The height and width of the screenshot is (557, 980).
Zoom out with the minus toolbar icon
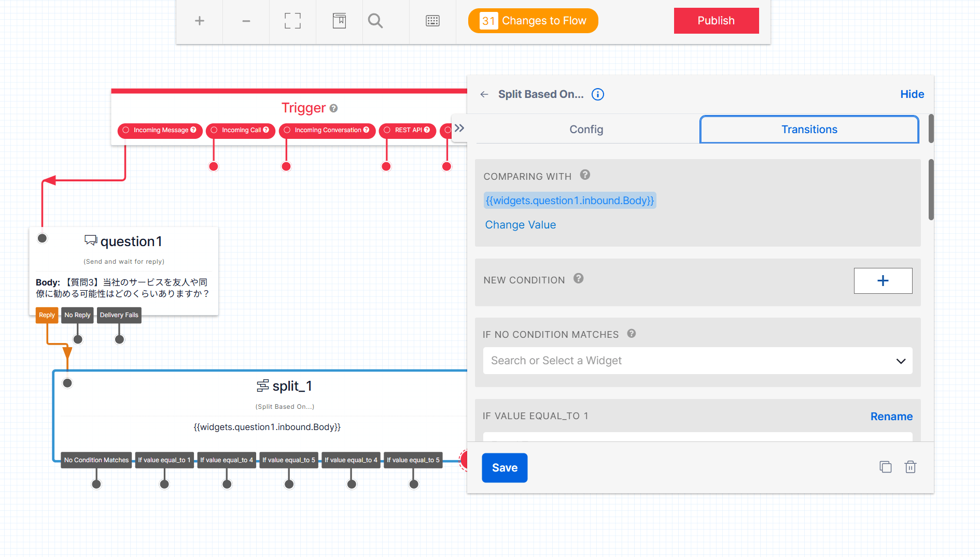coord(246,21)
